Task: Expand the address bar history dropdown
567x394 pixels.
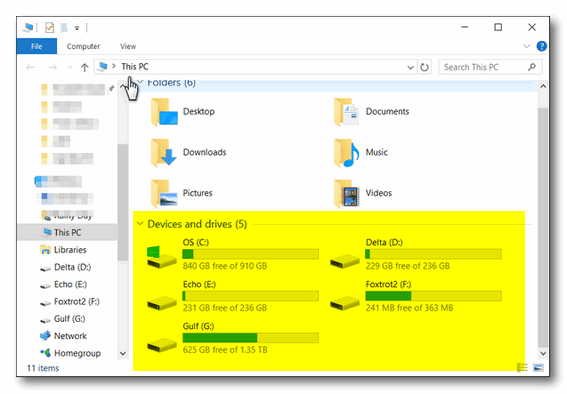Action: 410,68
